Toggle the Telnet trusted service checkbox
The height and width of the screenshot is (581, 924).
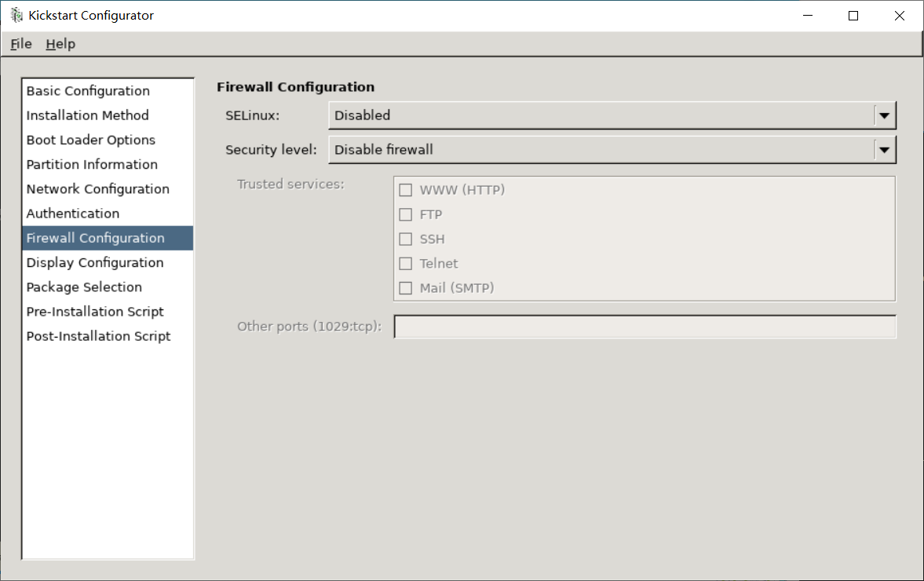(x=405, y=263)
